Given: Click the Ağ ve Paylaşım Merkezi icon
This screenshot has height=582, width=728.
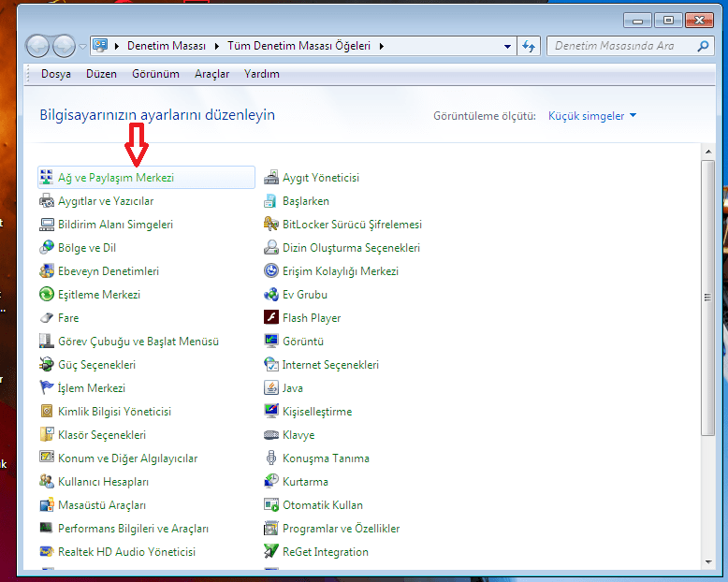Looking at the screenshot, I should pos(47,178).
